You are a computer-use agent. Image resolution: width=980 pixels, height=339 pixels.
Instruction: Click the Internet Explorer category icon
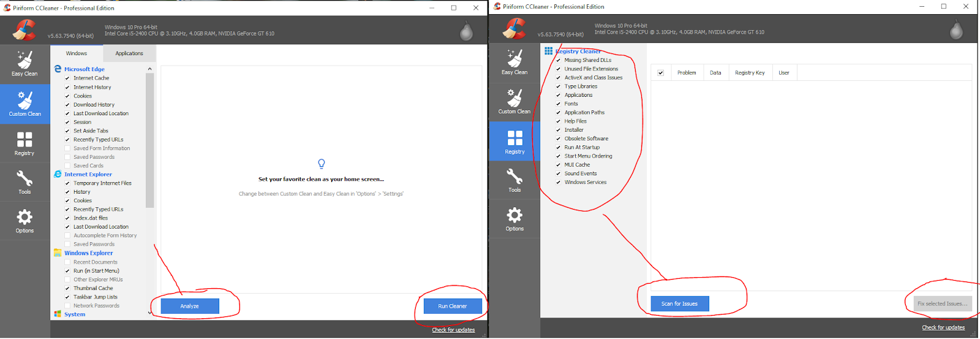(x=58, y=174)
